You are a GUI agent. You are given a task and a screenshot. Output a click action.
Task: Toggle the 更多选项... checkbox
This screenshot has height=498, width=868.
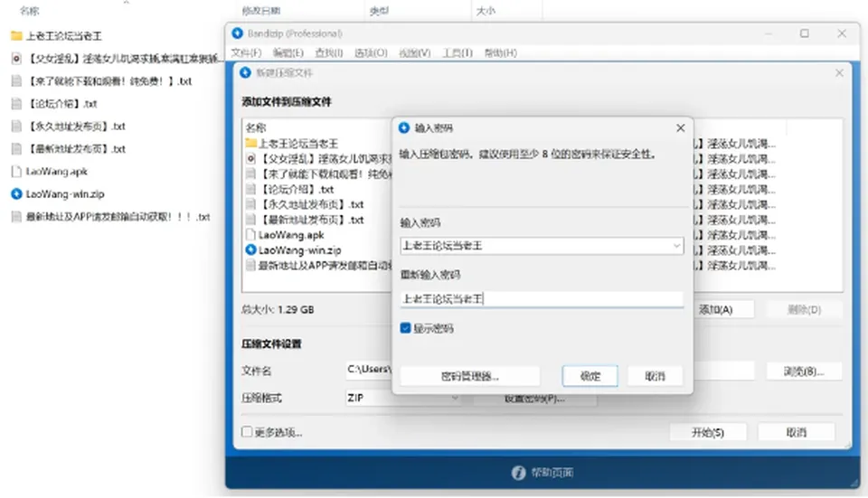[247, 432]
